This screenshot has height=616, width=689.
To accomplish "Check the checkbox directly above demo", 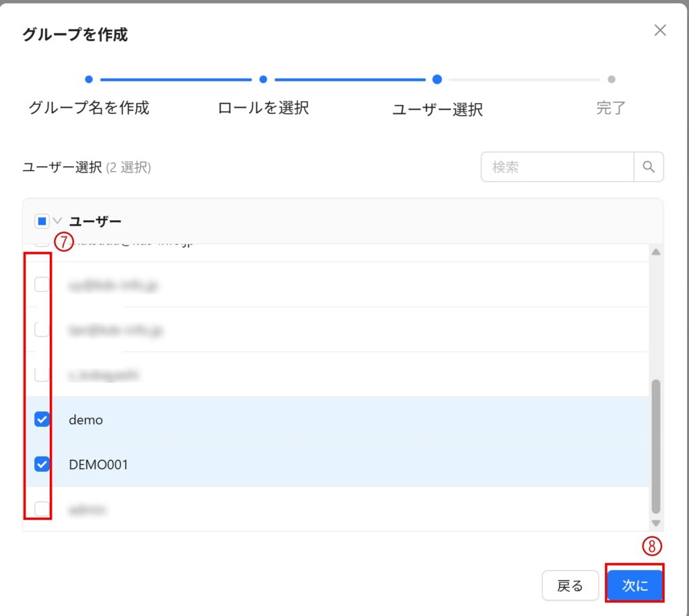I will click(42, 374).
